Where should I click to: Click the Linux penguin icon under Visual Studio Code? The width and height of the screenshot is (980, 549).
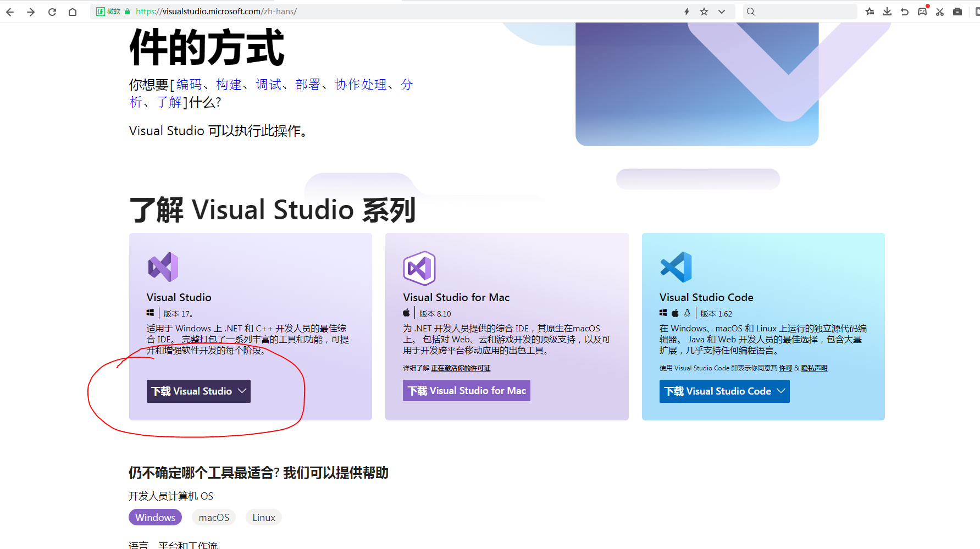tap(688, 312)
